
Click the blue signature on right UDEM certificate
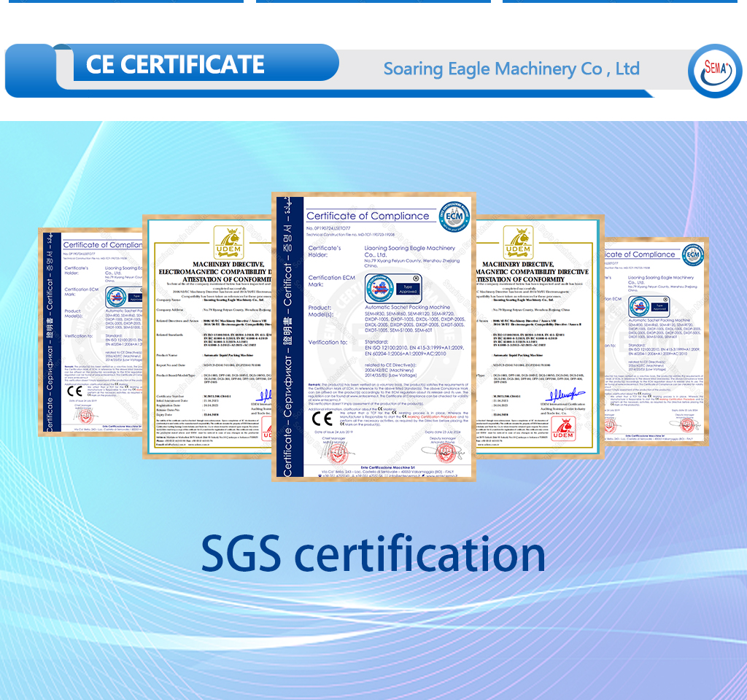(565, 394)
